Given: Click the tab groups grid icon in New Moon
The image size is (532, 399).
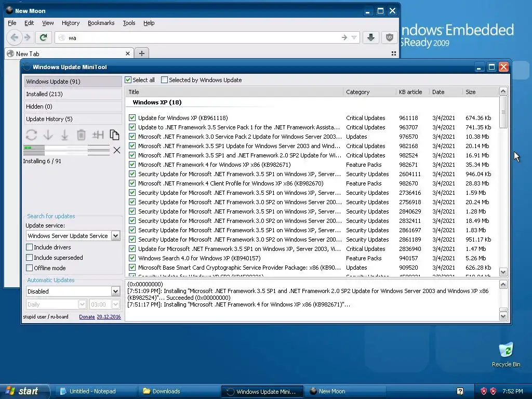Looking at the screenshot, I should click(x=394, y=54).
